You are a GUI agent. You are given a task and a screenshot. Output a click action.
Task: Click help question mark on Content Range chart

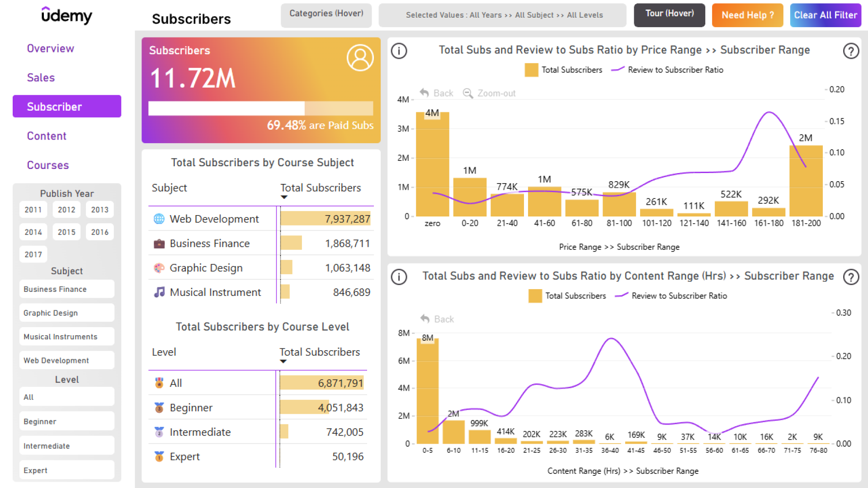point(851,277)
